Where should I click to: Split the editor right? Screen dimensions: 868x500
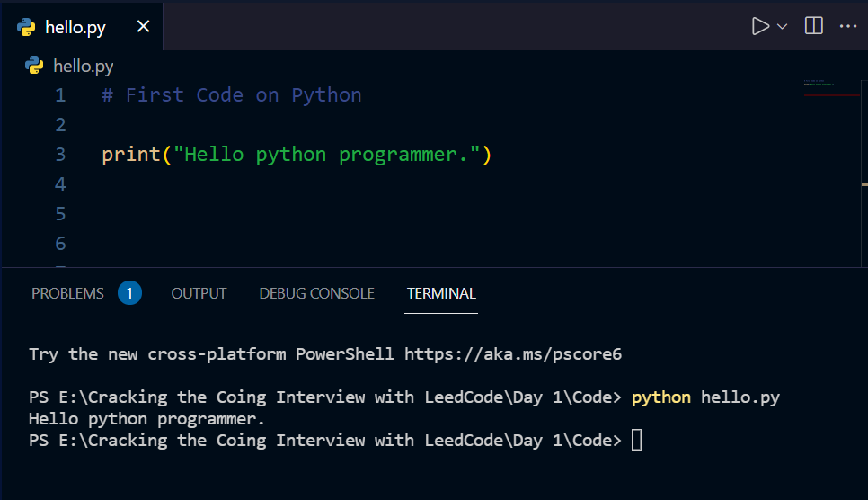(x=814, y=26)
